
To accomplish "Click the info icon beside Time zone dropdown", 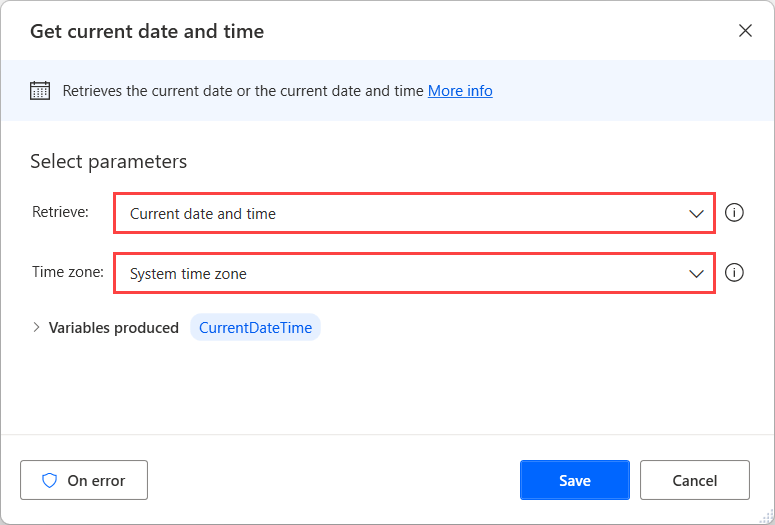I will coord(734,273).
